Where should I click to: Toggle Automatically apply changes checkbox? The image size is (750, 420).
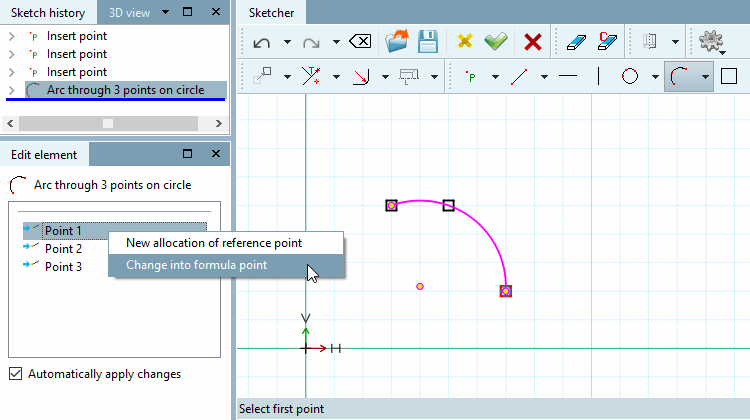[x=15, y=374]
